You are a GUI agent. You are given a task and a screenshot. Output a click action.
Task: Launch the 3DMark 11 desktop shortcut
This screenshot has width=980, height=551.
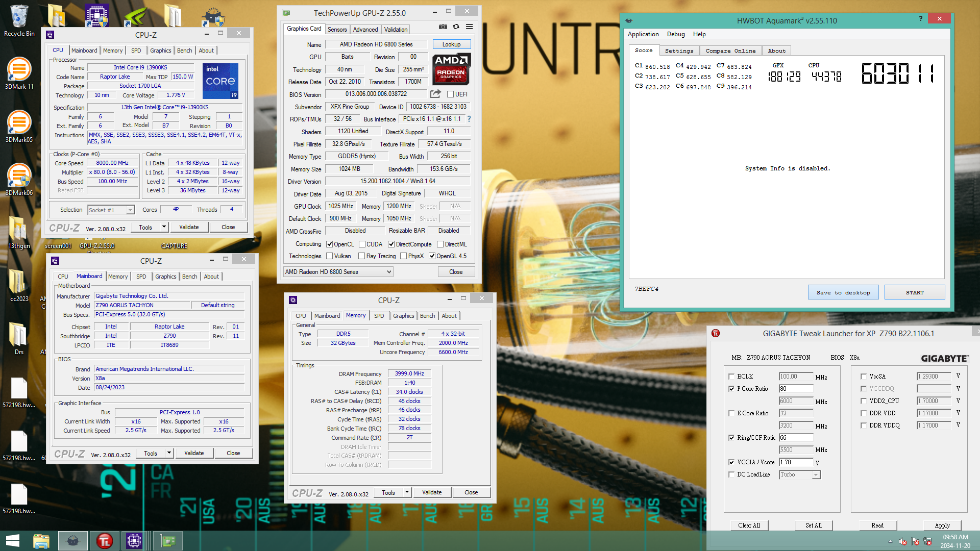(x=19, y=73)
